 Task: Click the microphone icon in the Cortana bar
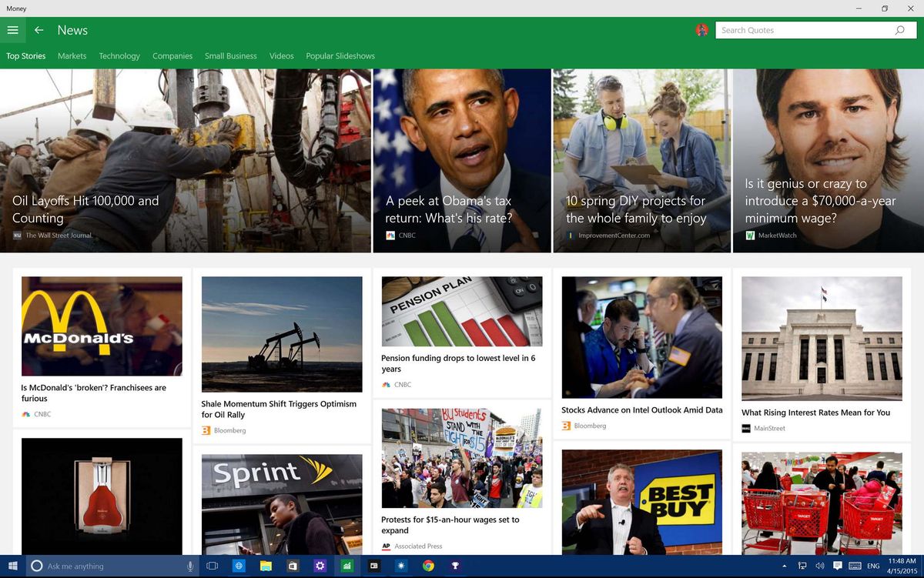[190, 566]
